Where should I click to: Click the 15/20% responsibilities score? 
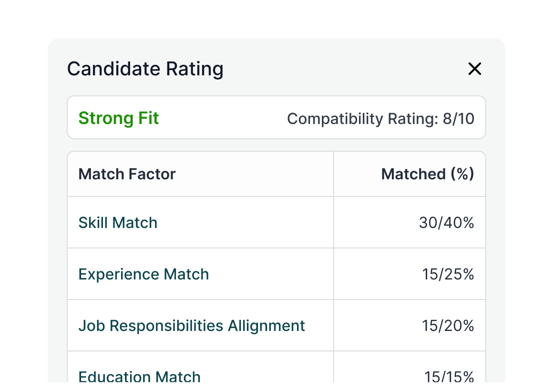coord(448,326)
